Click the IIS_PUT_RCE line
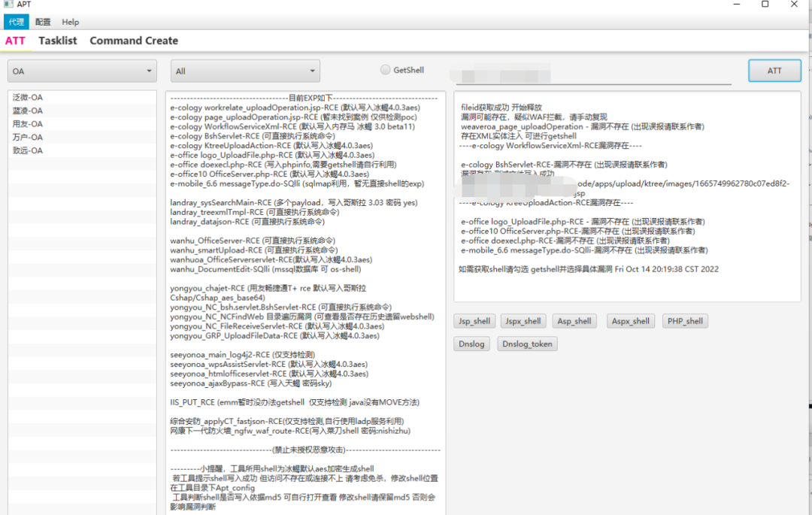 click(295, 402)
